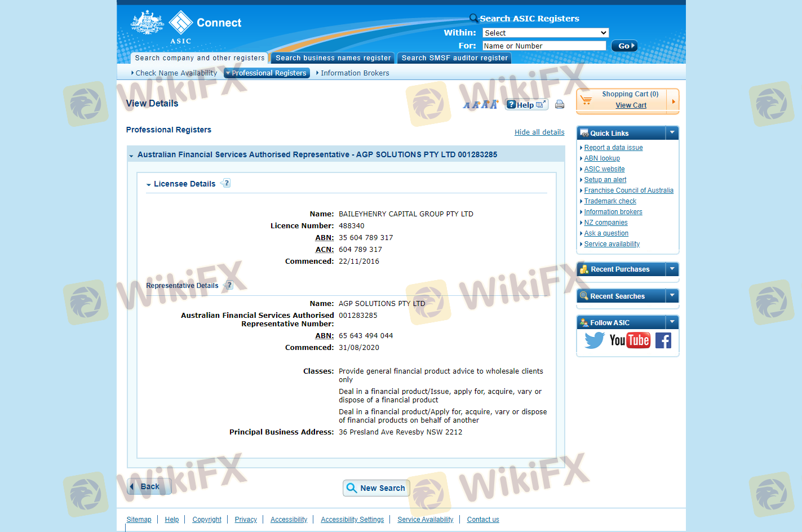
Task: Collapse the Quick Links panel
Action: pos(672,133)
